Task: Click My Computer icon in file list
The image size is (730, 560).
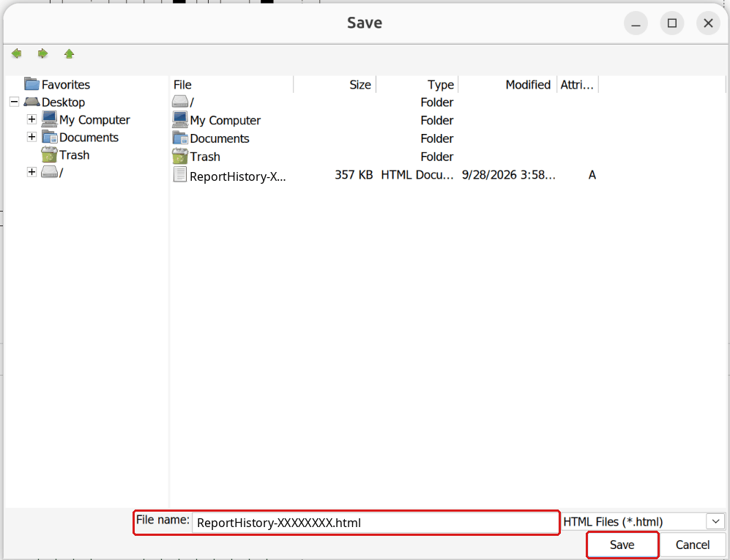Action: 180,119
